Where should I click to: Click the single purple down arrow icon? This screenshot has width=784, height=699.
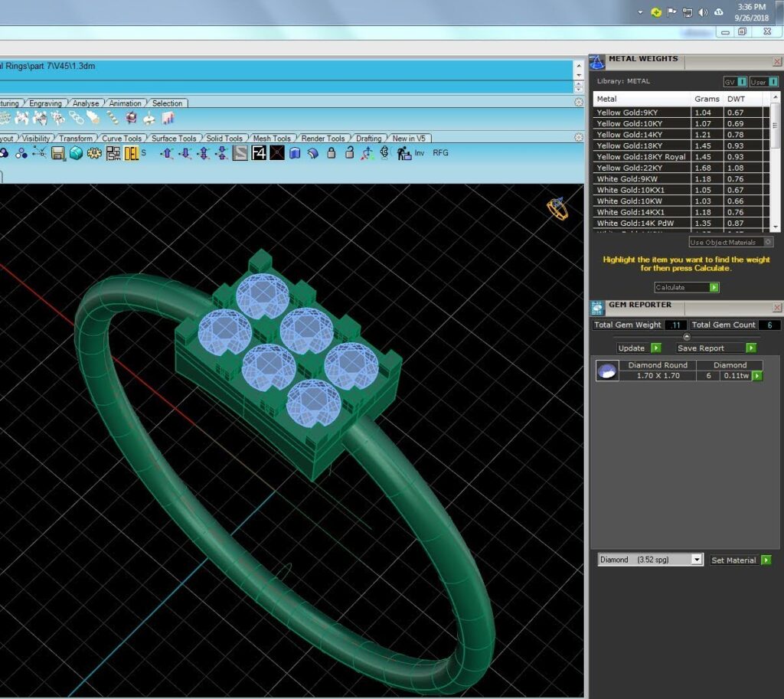(185, 153)
